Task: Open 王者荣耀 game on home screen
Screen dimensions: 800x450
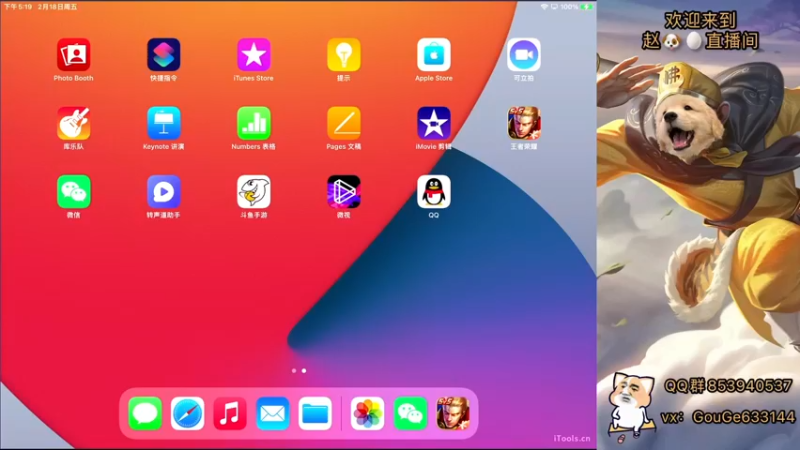Action: pos(523,123)
